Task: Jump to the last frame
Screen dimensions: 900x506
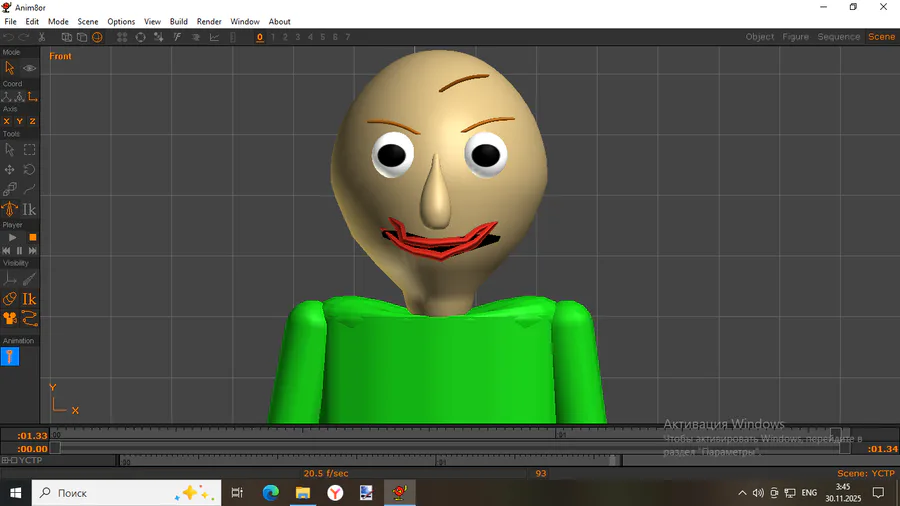Action: pos(33,251)
